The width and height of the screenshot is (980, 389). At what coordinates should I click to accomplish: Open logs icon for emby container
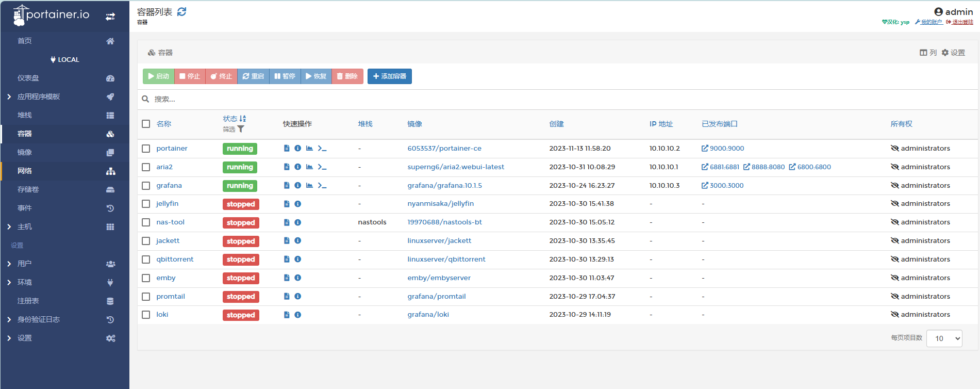pos(287,278)
